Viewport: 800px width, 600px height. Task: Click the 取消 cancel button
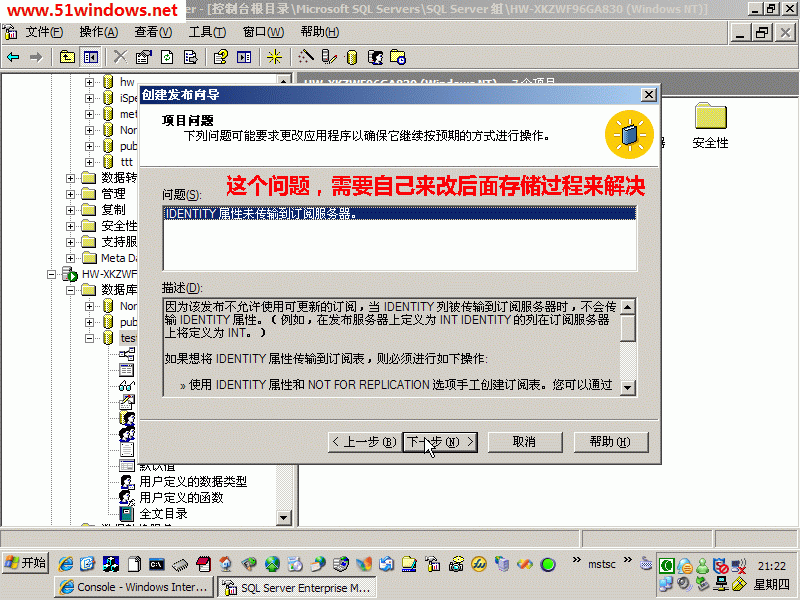tap(524, 442)
